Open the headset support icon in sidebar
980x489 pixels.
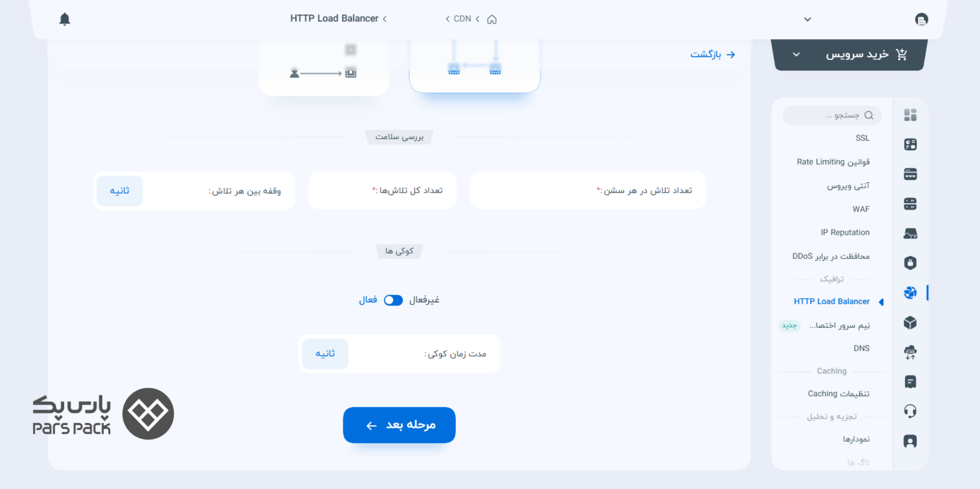910,411
